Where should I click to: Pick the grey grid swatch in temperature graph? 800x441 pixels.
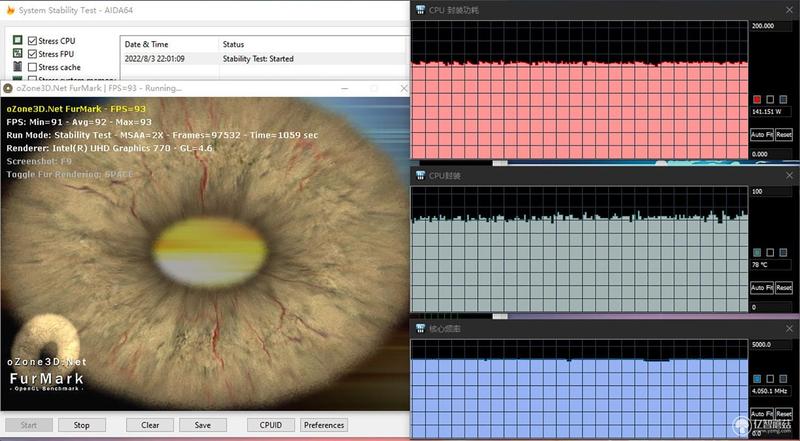click(783, 253)
